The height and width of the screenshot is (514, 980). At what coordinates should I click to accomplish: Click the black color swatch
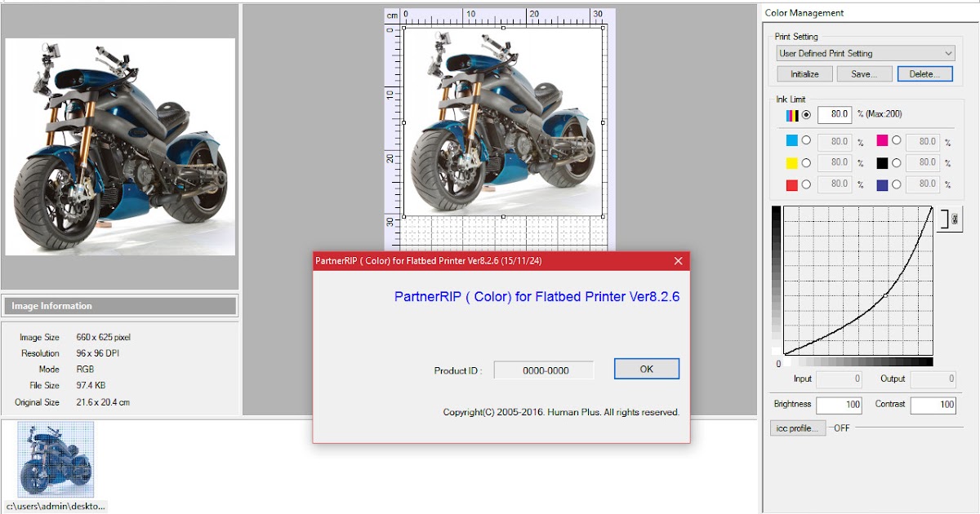882,163
